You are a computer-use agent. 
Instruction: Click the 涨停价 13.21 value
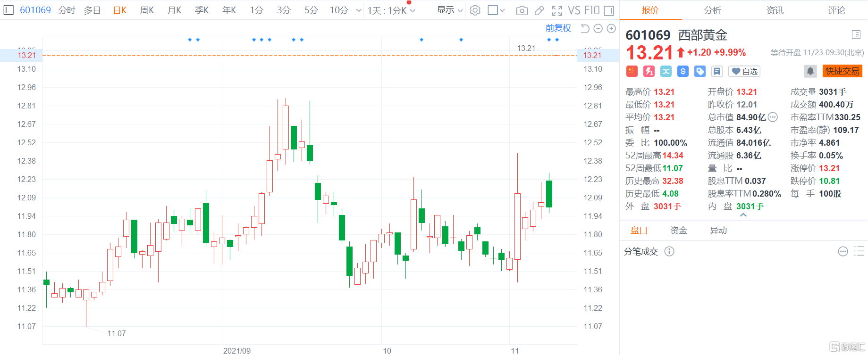(x=829, y=168)
